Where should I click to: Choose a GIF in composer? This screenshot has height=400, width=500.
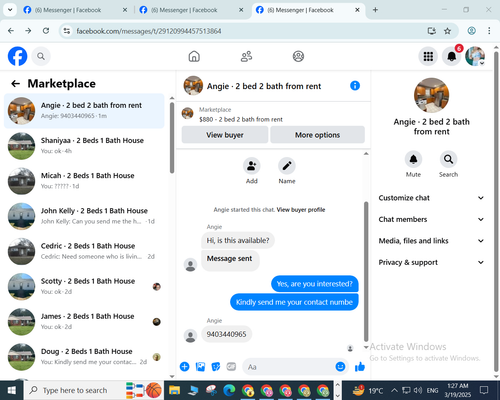click(x=231, y=367)
